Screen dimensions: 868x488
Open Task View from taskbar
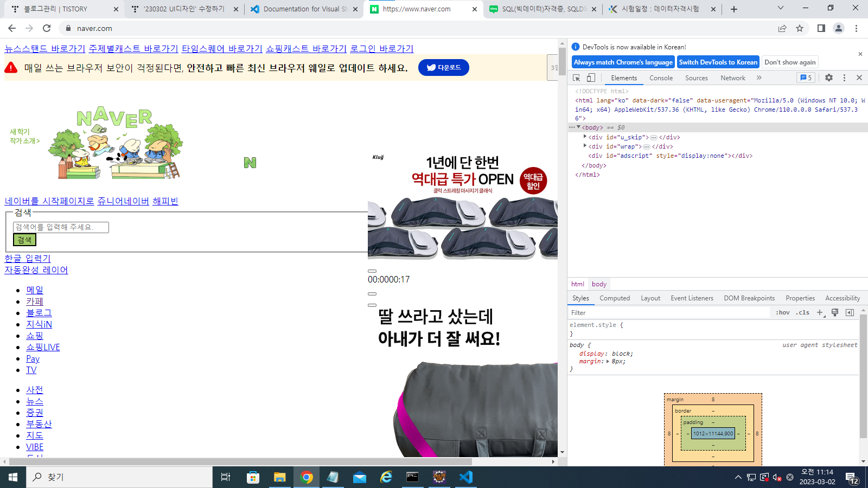pos(226,477)
